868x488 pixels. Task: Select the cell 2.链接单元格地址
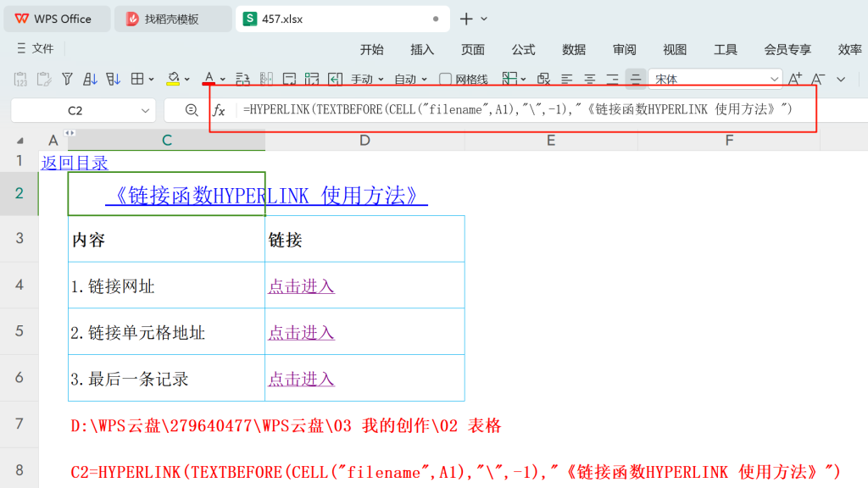click(167, 331)
